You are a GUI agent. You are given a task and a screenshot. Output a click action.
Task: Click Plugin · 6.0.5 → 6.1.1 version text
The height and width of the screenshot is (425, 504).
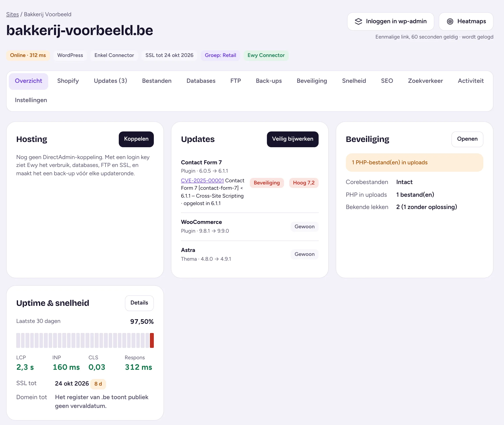204,171
